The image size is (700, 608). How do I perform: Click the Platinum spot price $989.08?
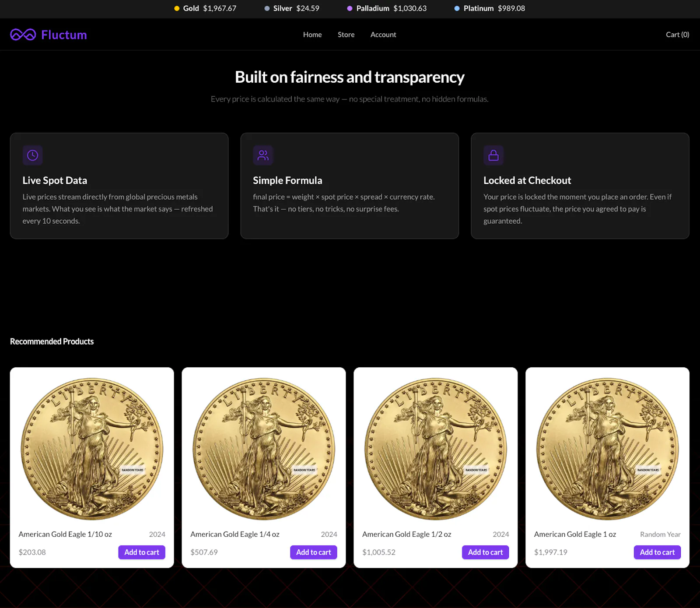[x=511, y=8]
